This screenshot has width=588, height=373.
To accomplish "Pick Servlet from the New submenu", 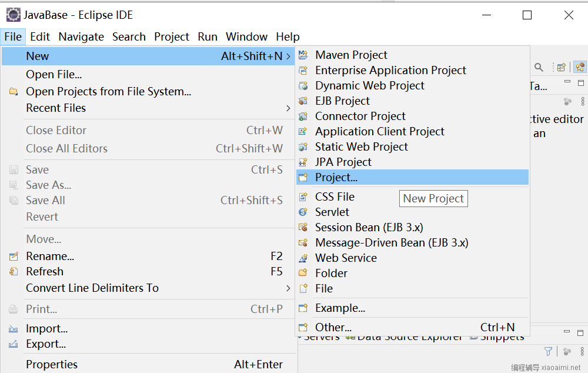I will [x=332, y=212].
